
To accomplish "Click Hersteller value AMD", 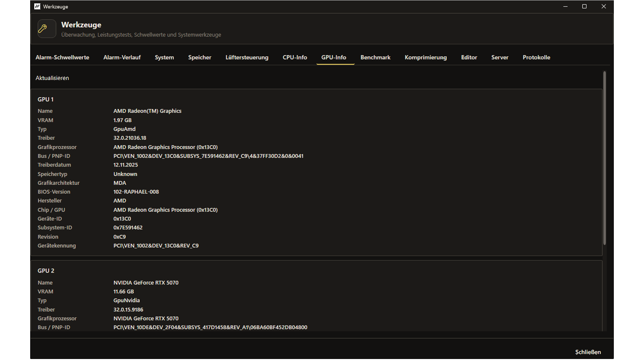I will pyautogui.click(x=120, y=200).
